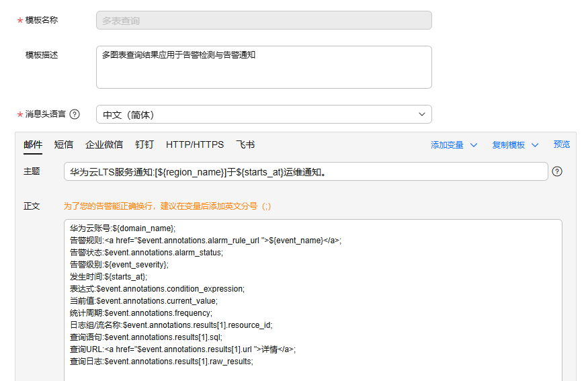Switch to the 钉钉 tab
Image resolution: width=588 pixels, height=381 pixels.
[x=144, y=144]
